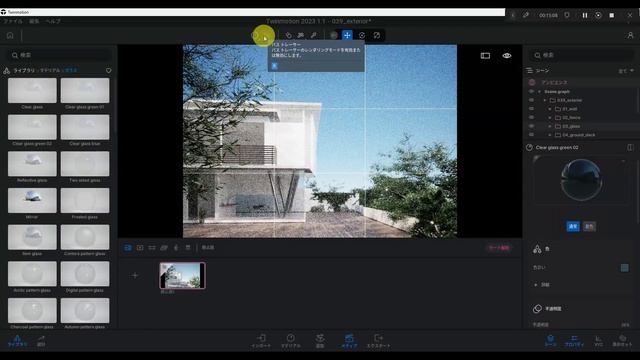This screenshot has height=360, width=640.
Task: Click the pink button on media bar
Action: (x=499, y=248)
